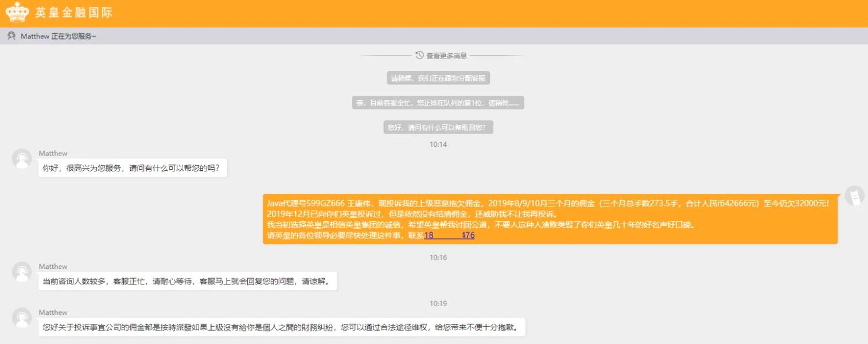Click system message 您好，请问有什么可以帮助到您？
868x344 pixels.
tap(438, 127)
